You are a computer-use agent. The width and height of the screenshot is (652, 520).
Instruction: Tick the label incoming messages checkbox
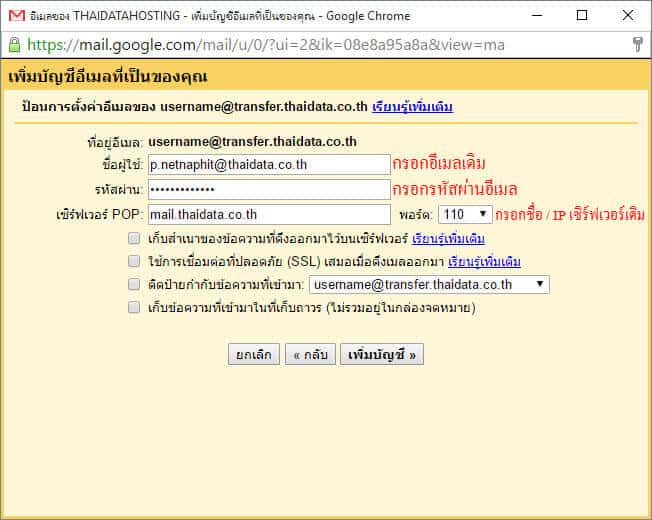[134, 284]
